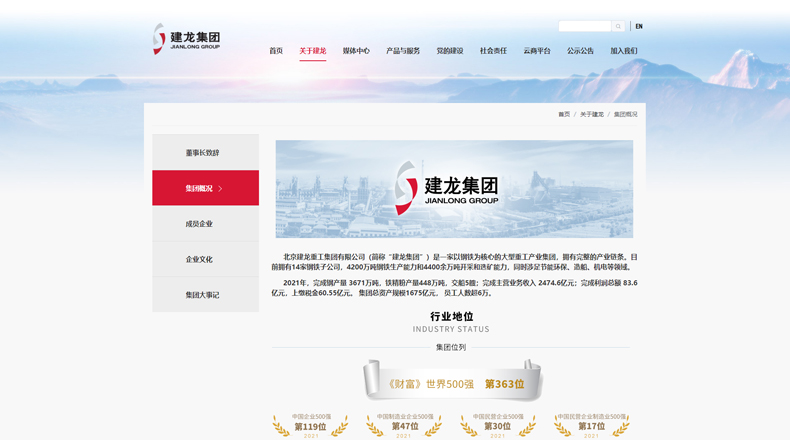Focus the search input field
Screen dimensions: 790x440
[x=584, y=26]
